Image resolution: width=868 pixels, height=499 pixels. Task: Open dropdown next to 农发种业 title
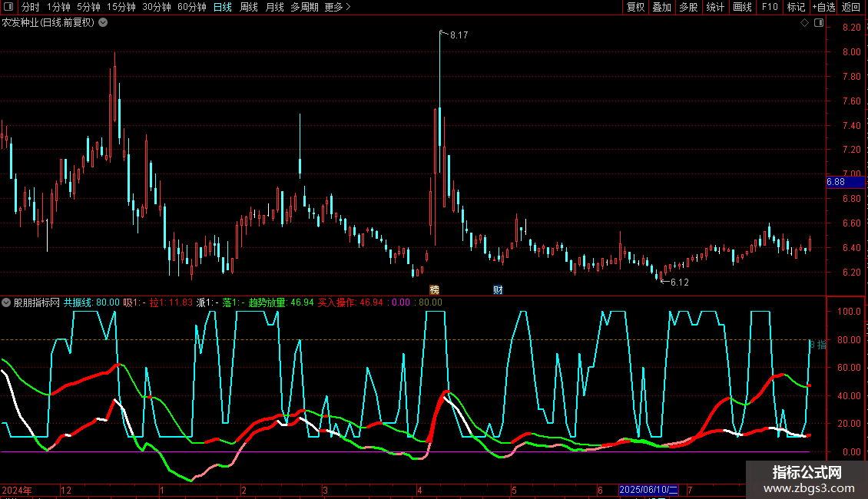coord(103,22)
